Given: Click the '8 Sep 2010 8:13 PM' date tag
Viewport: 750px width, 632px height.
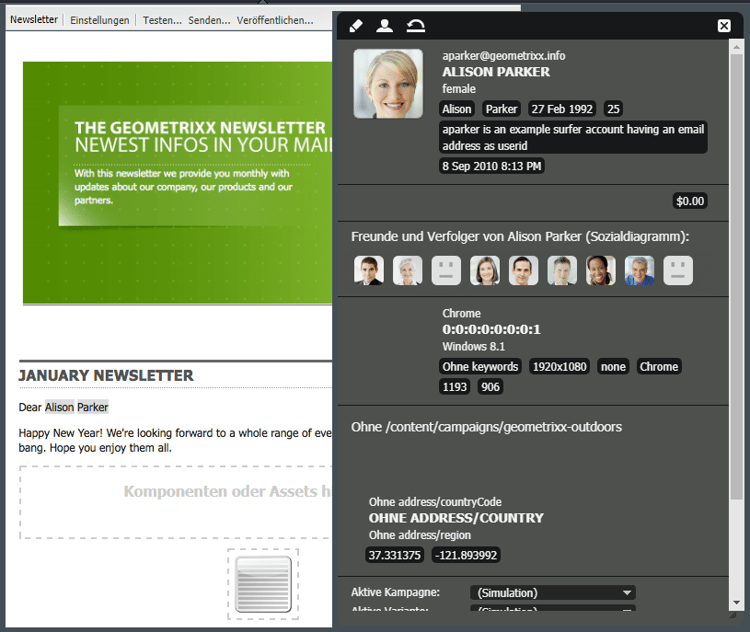Looking at the screenshot, I should click(492, 166).
